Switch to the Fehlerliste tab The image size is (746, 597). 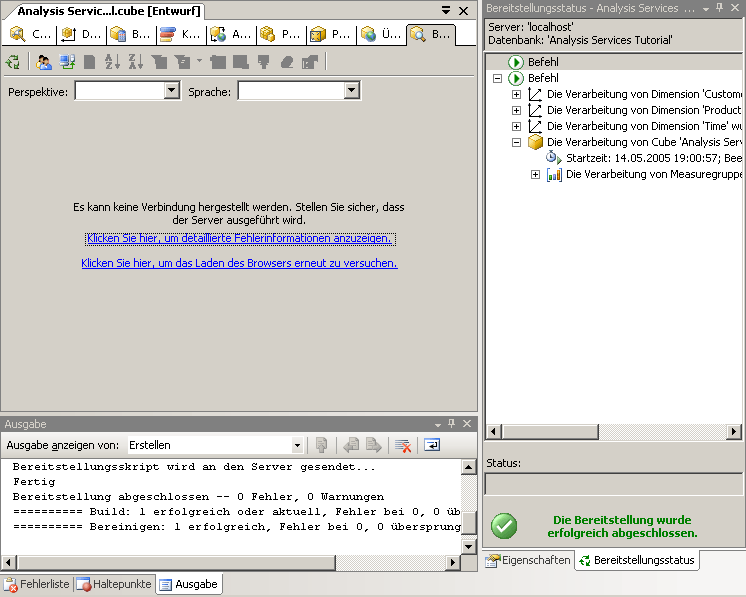37,584
